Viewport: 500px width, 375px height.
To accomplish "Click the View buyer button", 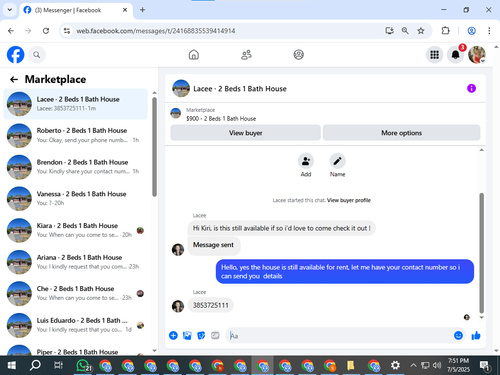I will [246, 133].
